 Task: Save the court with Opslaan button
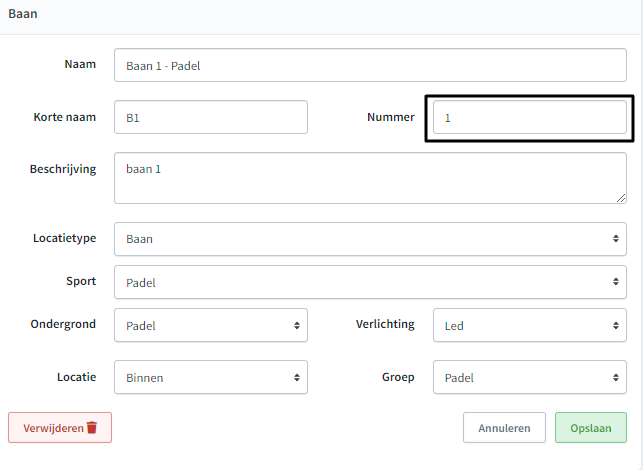coord(591,428)
